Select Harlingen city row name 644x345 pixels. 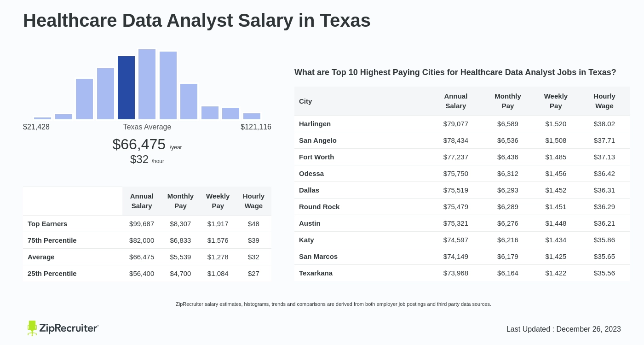tap(315, 123)
